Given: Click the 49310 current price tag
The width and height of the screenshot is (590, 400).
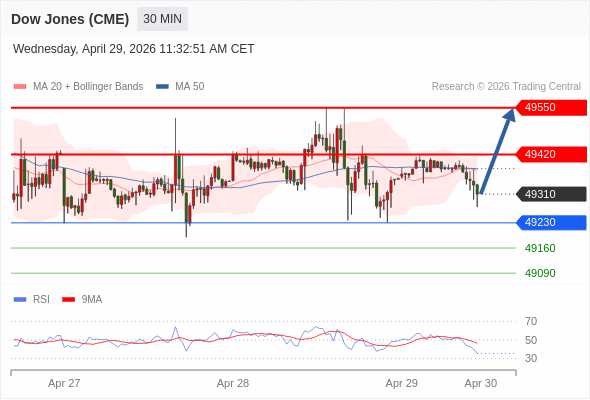Looking at the screenshot, I should (551, 194).
